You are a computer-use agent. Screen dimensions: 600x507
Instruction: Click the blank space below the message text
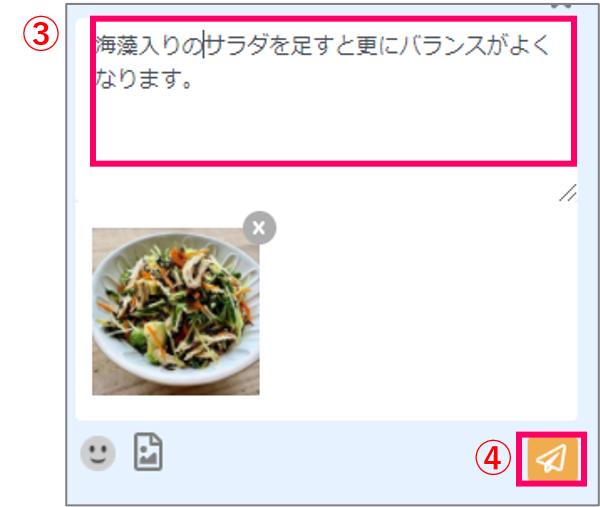pos(333,126)
